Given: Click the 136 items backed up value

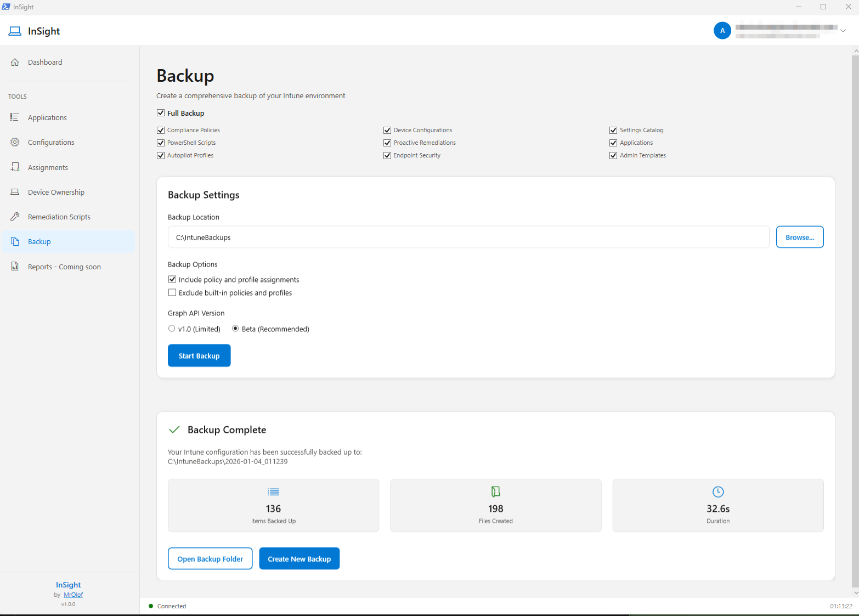Looking at the screenshot, I should point(273,509).
